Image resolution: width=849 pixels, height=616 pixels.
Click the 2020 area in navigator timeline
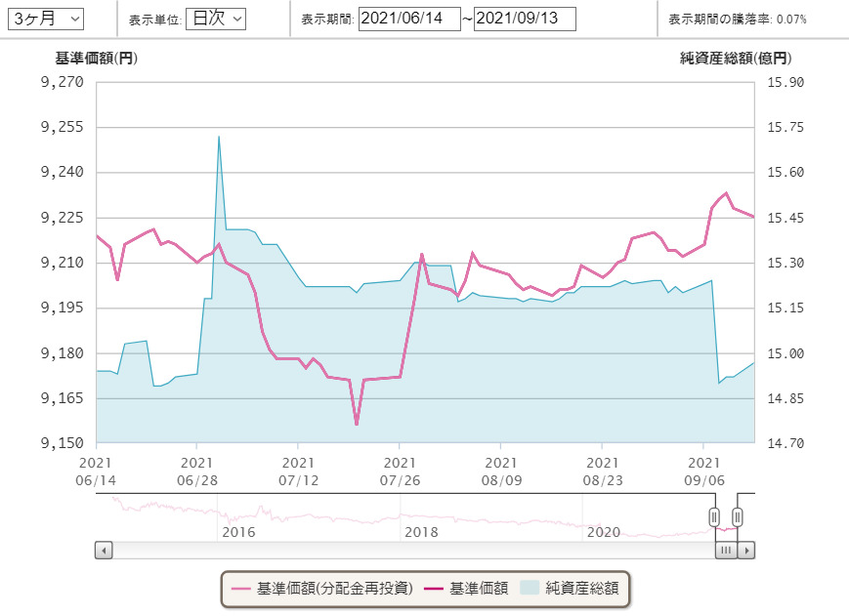click(603, 532)
